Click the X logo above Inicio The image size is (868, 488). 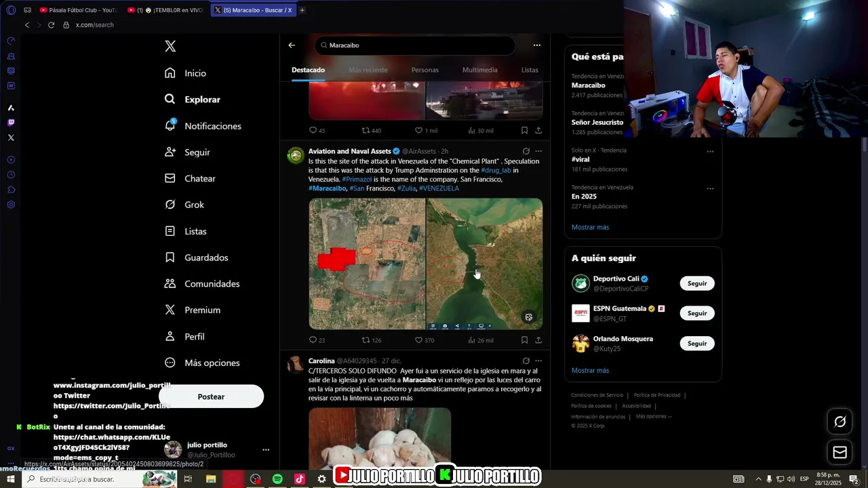click(x=170, y=46)
